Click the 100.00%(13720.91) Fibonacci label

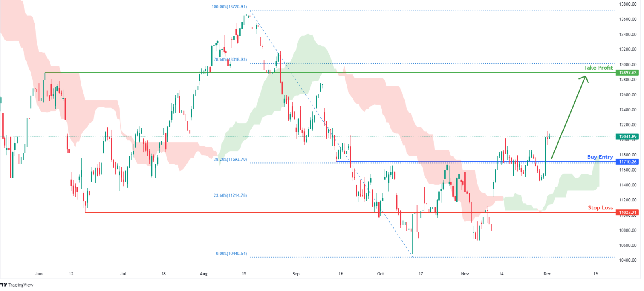coord(229,7)
